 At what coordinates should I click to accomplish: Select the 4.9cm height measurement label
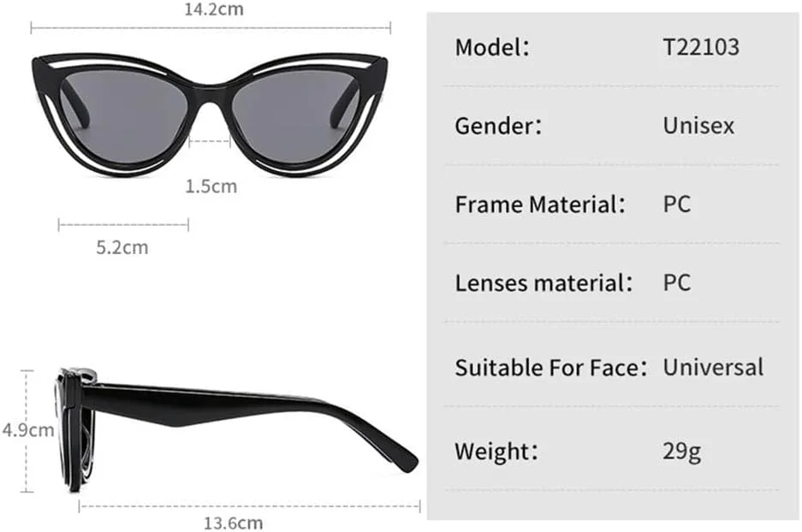click(28, 430)
